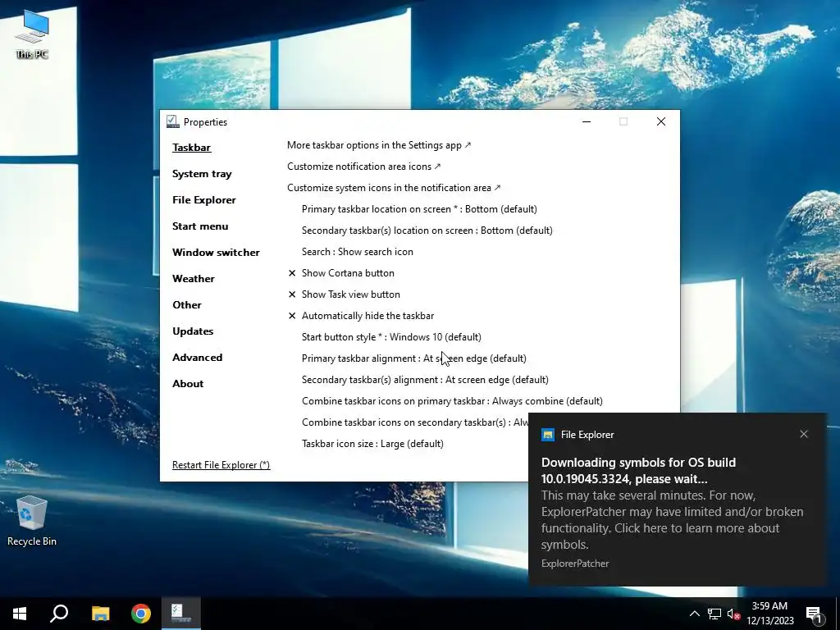
Task: Switch to Weather section
Action: coord(194,279)
